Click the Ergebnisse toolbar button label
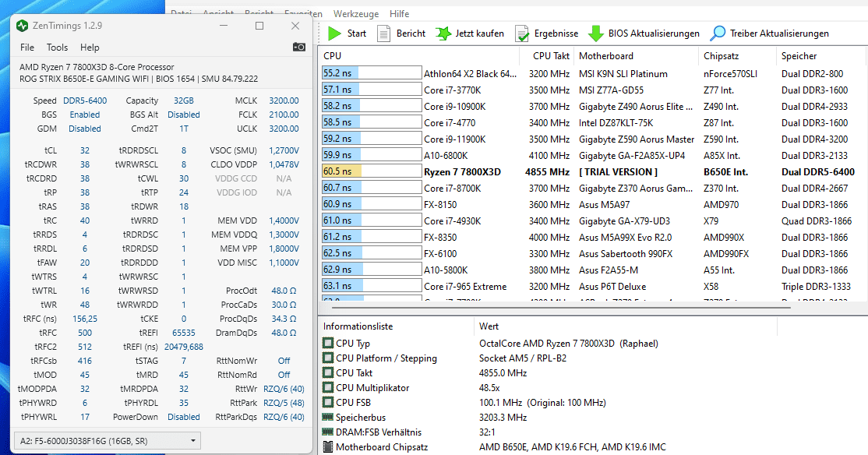Screen dimensions: 868x455 [556, 34]
